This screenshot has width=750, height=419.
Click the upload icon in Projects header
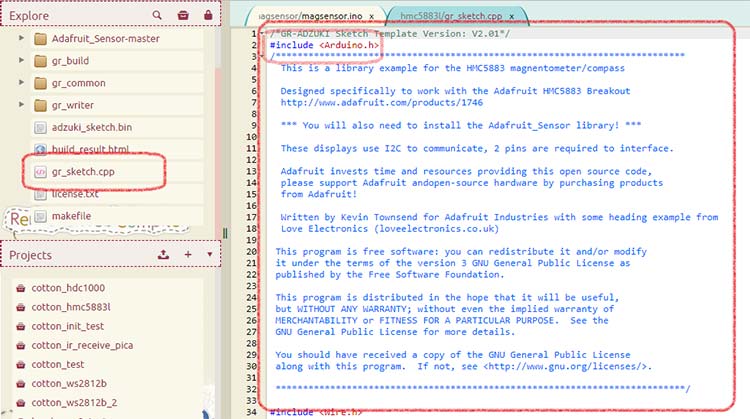point(164,254)
